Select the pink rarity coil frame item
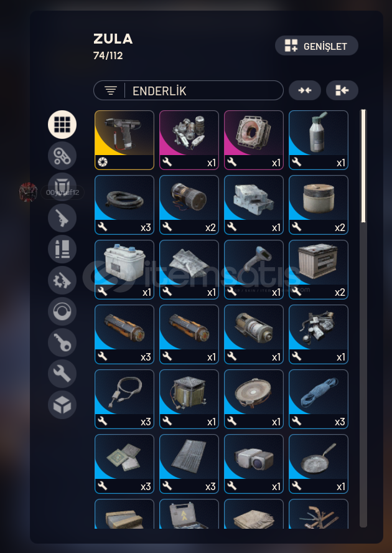 pos(254,140)
